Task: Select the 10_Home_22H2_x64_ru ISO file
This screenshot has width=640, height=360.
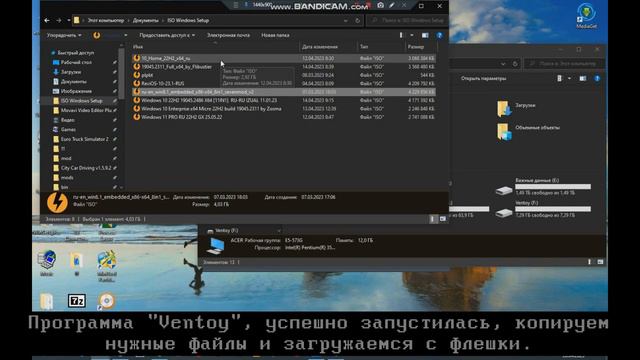Action: click(x=284, y=58)
